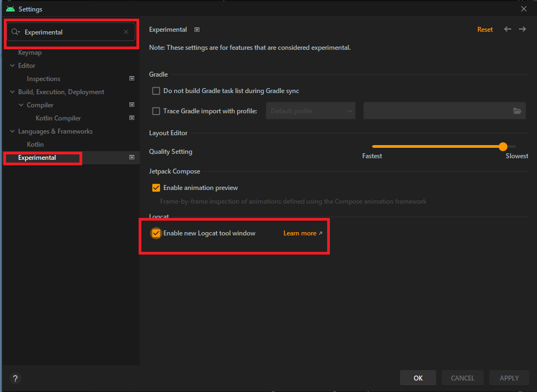This screenshot has width=537, height=392.
Task: Open help with the question mark icon
Action: click(x=15, y=378)
